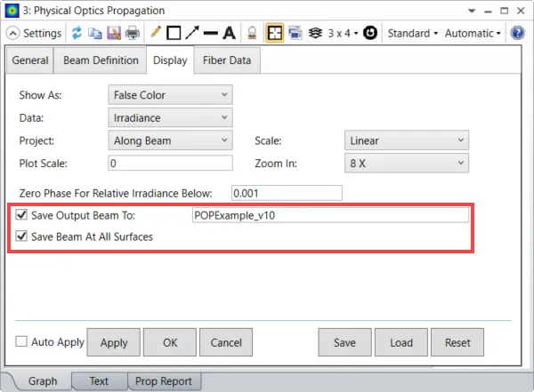This screenshot has height=392, width=534.
Task: Select the arrow drawing tool
Action: pyautogui.click(x=192, y=33)
